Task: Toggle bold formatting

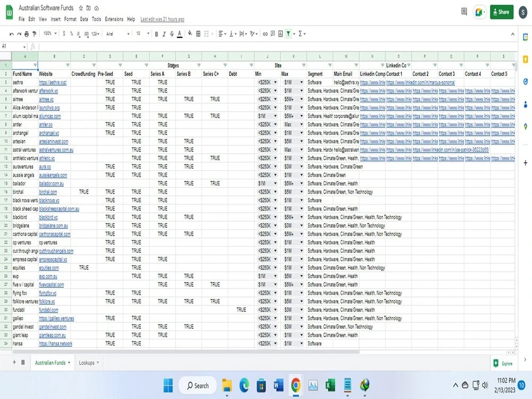Action: [x=156, y=34]
